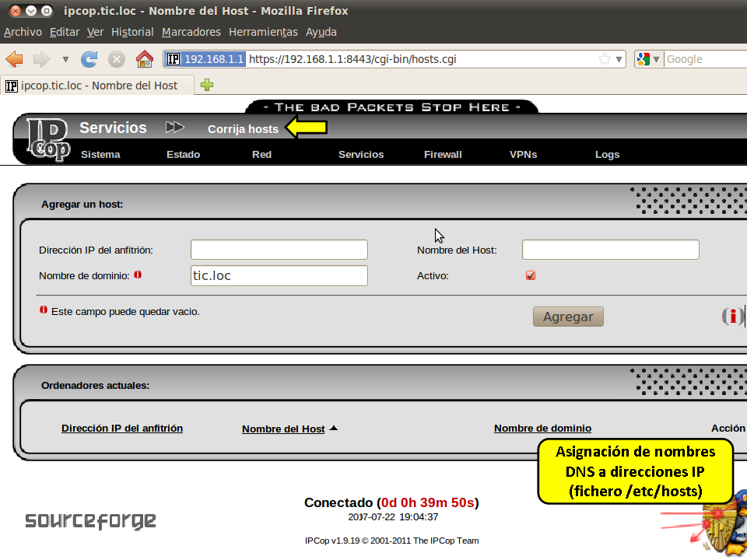The width and height of the screenshot is (747, 560).
Task: Click the red info help icon
Action: [x=731, y=316]
